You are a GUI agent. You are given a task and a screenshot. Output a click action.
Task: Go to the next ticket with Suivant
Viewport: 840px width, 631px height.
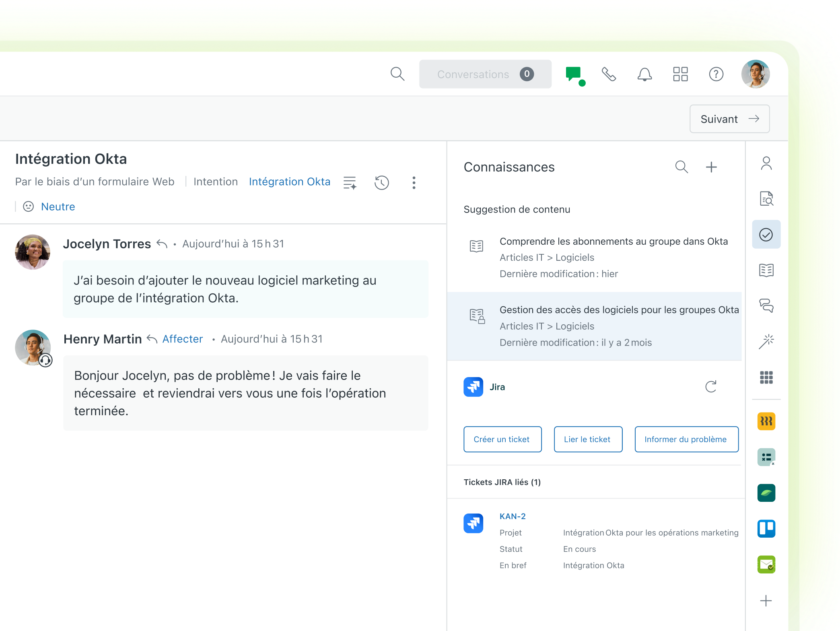pos(729,119)
